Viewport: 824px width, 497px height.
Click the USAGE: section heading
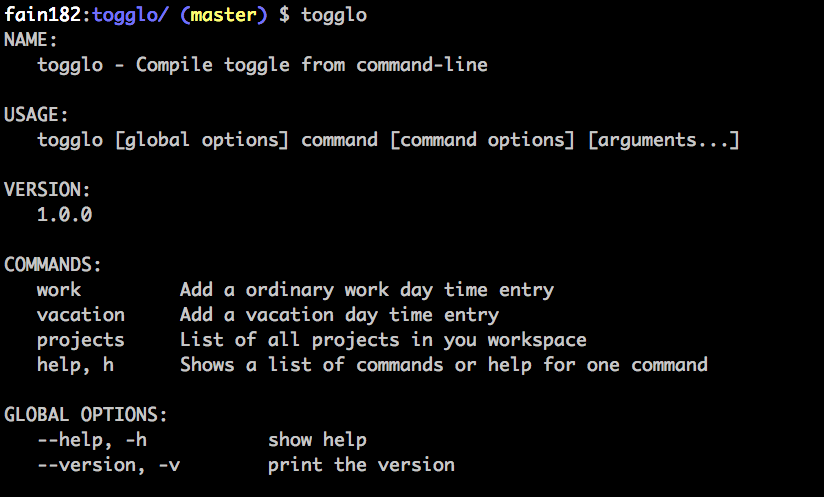(x=36, y=115)
